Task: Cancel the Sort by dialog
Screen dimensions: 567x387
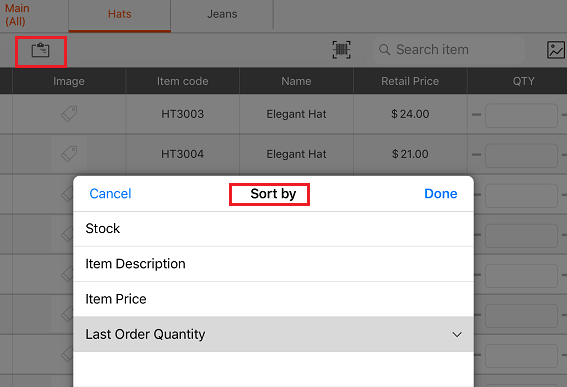Action: tap(110, 194)
